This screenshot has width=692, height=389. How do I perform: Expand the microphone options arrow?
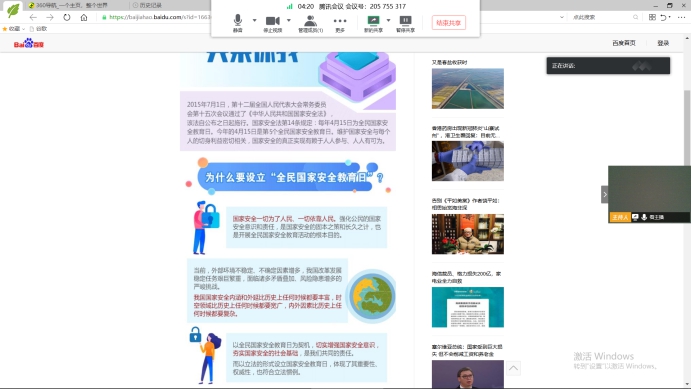pos(254,20)
